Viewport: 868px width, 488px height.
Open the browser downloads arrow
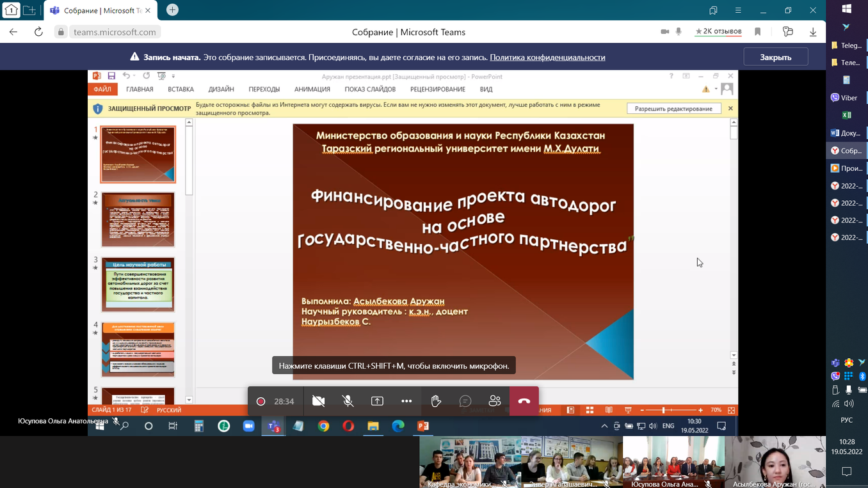[813, 32]
